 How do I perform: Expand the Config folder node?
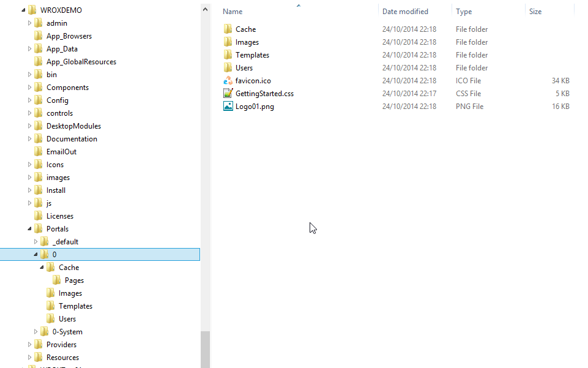tap(29, 100)
